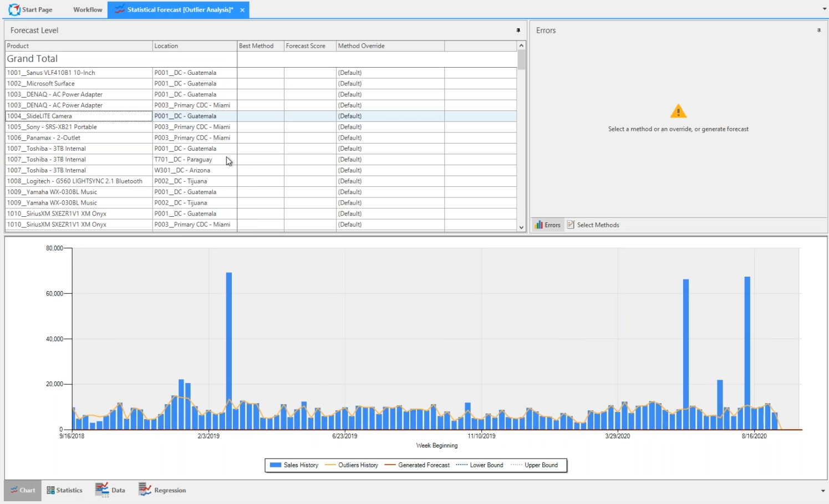Image resolution: width=829 pixels, height=504 pixels.
Task: Click the 1010__SiriusXM row with Miami location
Action: tap(261, 225)
